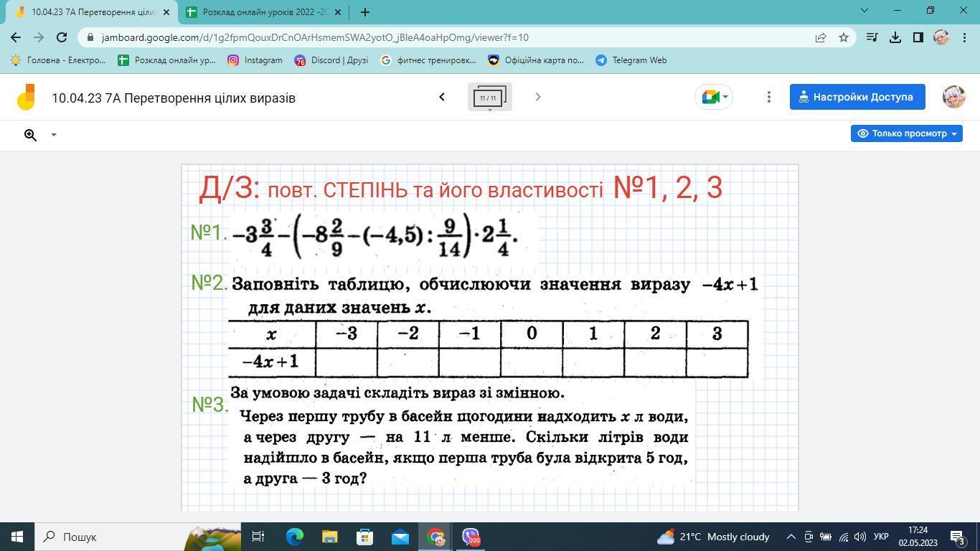Open the clock and calendar 17:24
Image resolution: width=980 pixels, height=551 pixels.
coord(918,537)
